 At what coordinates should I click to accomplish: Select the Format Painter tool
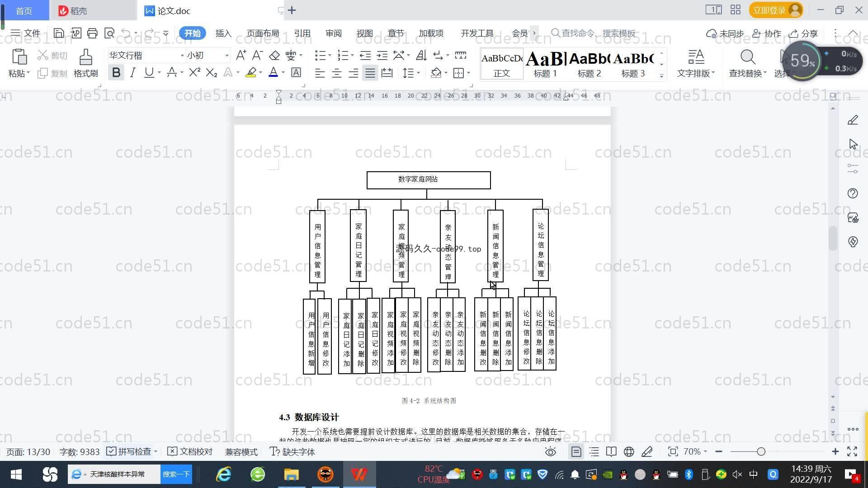click(x=85, y=63)
